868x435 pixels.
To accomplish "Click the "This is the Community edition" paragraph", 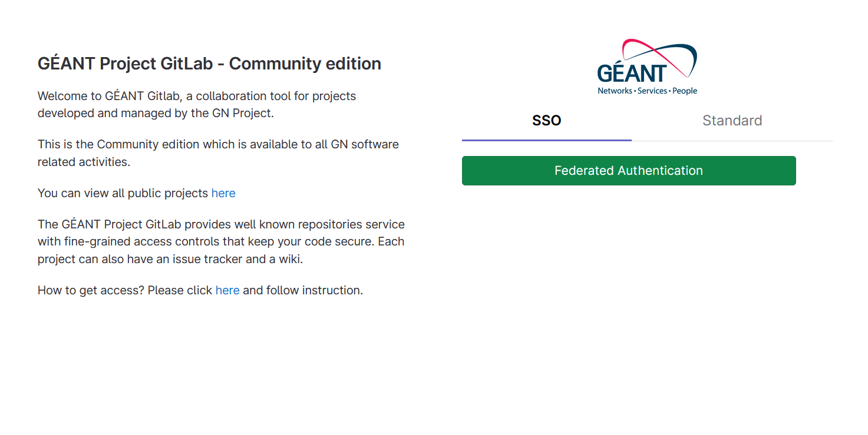I will 218,153.
